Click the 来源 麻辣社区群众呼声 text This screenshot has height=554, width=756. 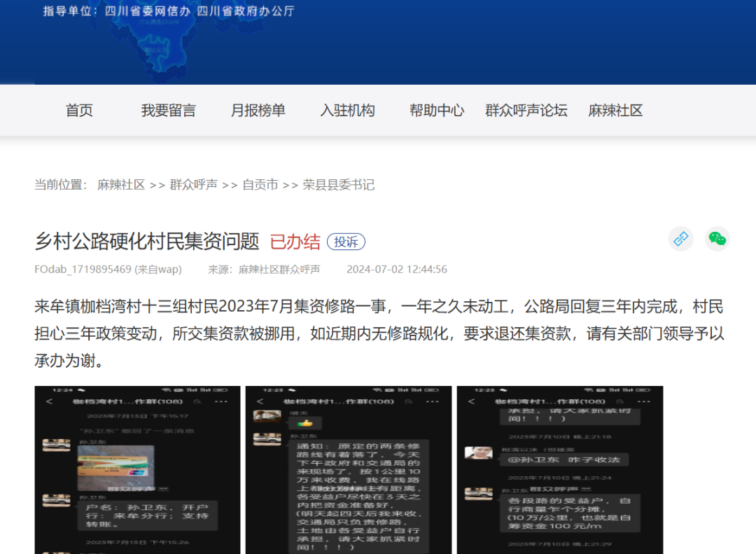click(x=264, y=270)
